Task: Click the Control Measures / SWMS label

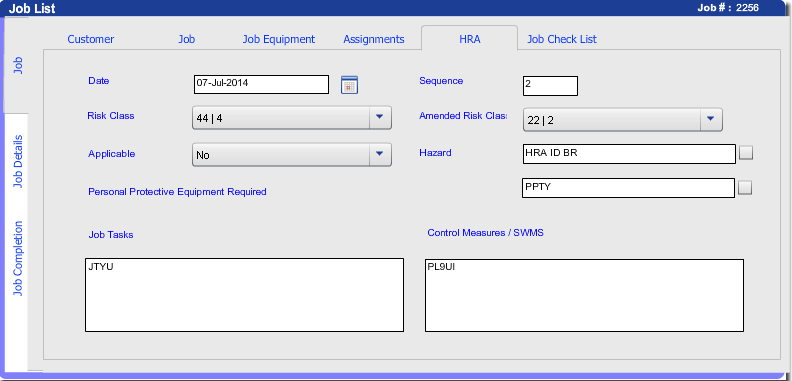Action: [485, 233]
